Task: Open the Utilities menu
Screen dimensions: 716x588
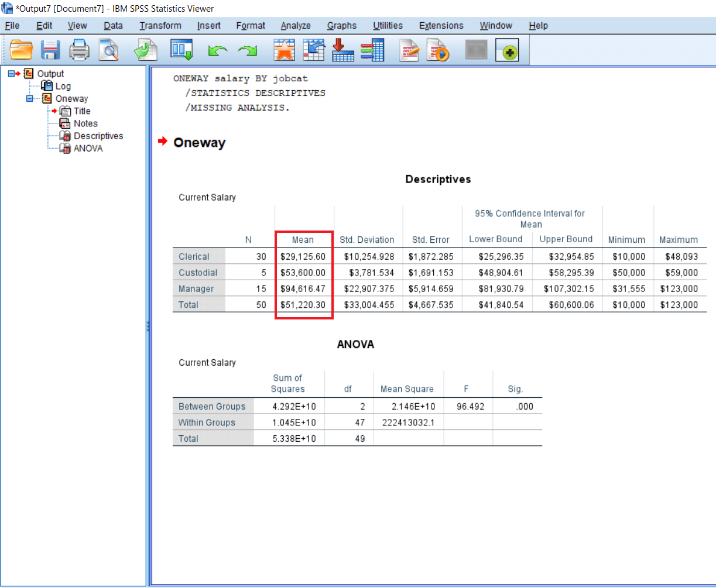Action: (x=388, y=26)
